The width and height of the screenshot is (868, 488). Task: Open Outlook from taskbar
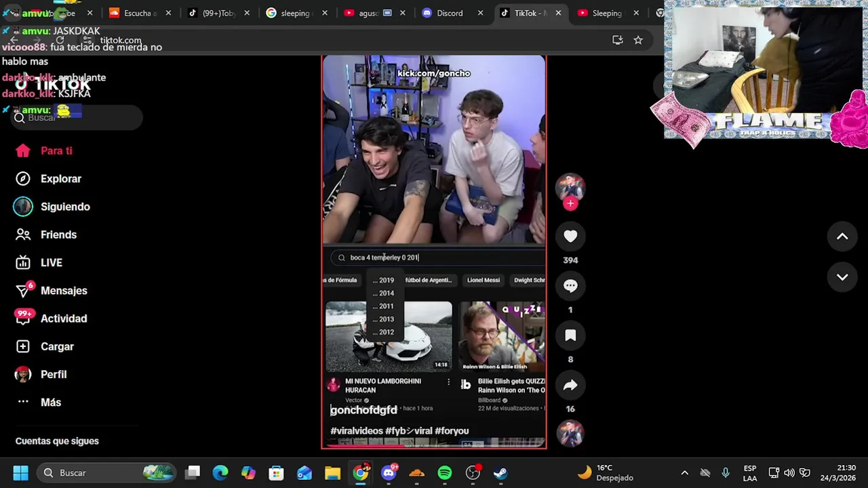tap(304, 472)
